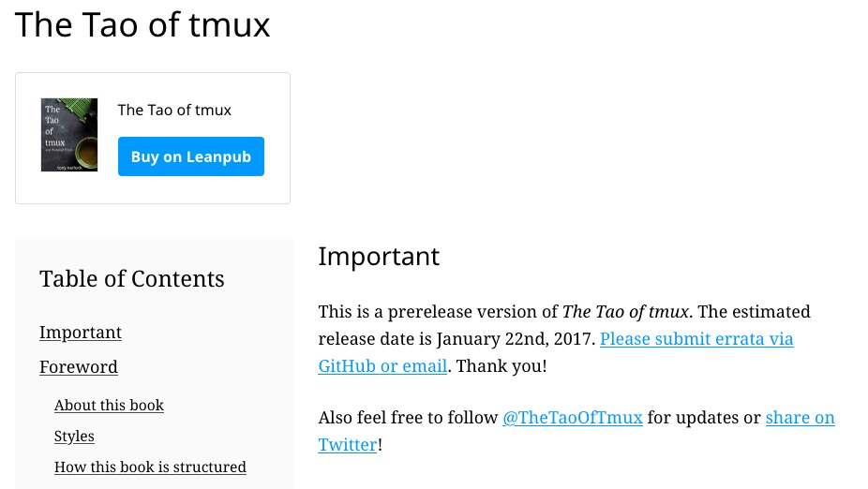Follow the Please submit errata via GitHub link
The height and width of the screenshot is (489, 868).
coord(696,339)
